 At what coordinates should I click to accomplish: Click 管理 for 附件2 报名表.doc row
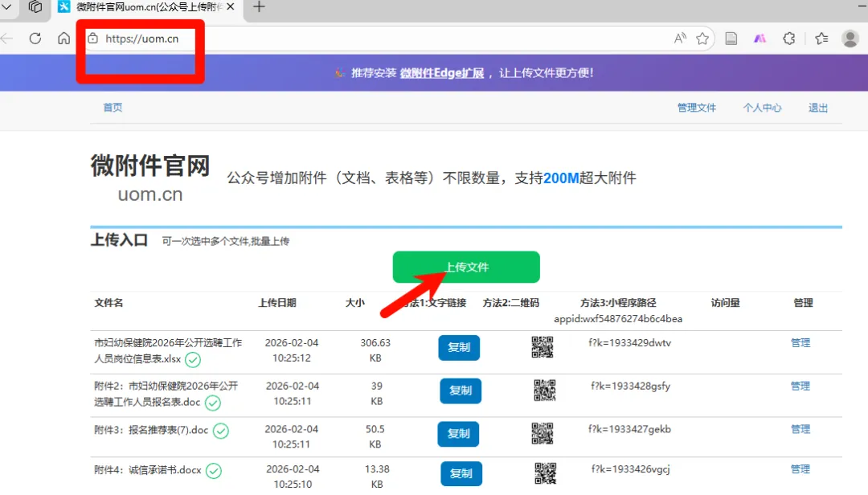(800, 387)
